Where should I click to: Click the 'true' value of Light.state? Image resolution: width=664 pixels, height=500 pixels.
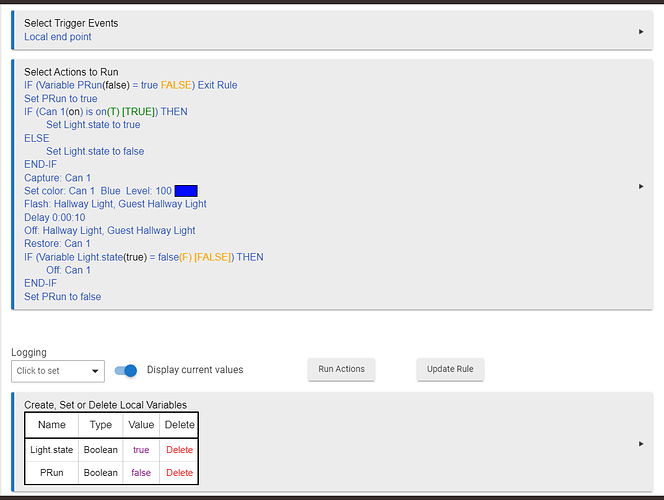tap(141, 450)
